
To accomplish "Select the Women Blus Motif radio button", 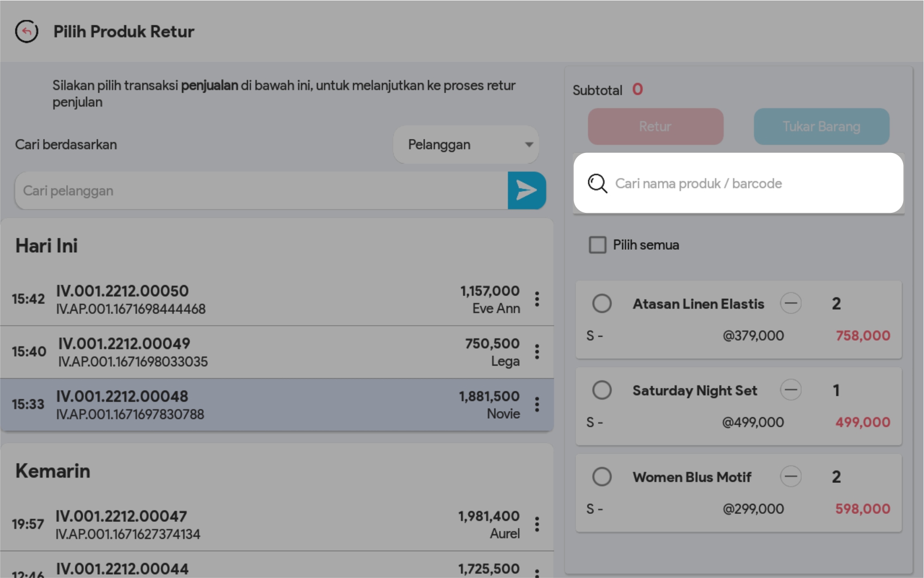I will [602, 476].
